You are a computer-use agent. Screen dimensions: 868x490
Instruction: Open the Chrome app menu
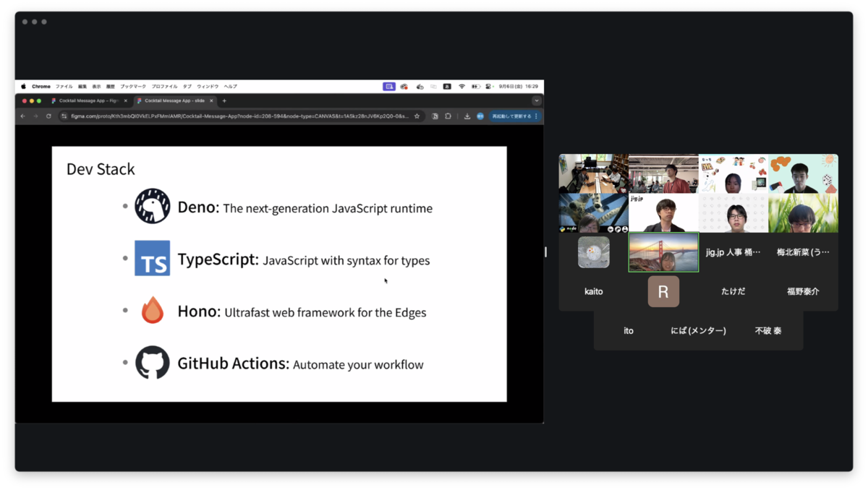pyautogui.click(x=41, y=86)
